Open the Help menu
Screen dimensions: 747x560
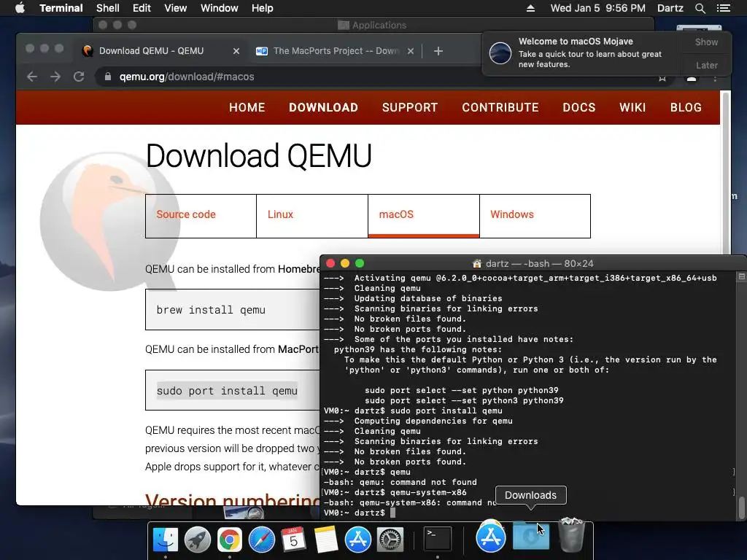click(262, 8)
